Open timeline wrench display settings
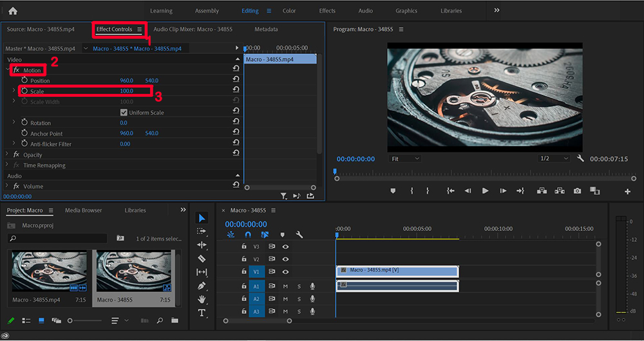Screen dimensions: 644x341 point(299,235)
